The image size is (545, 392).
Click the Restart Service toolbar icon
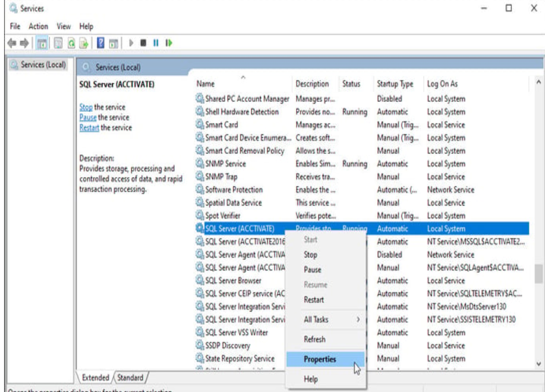pos(168,43)
